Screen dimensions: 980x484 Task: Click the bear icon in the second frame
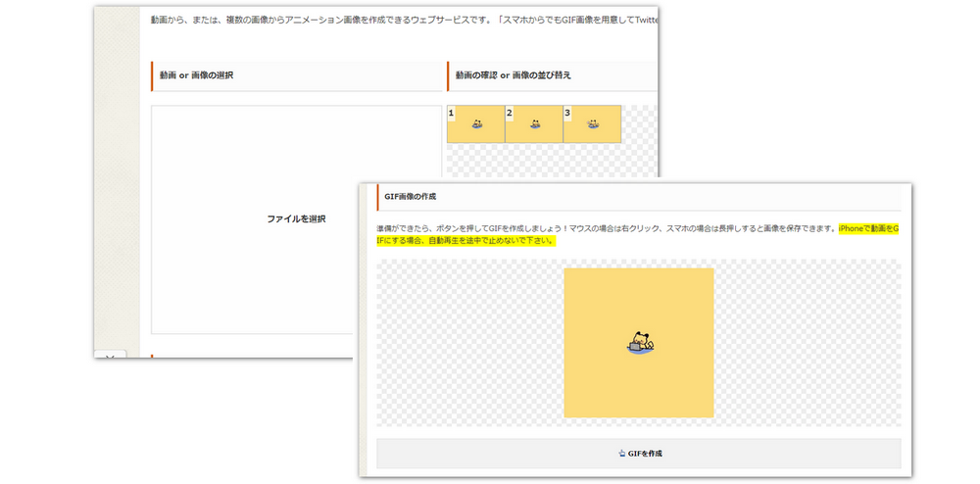coord(535,125)
